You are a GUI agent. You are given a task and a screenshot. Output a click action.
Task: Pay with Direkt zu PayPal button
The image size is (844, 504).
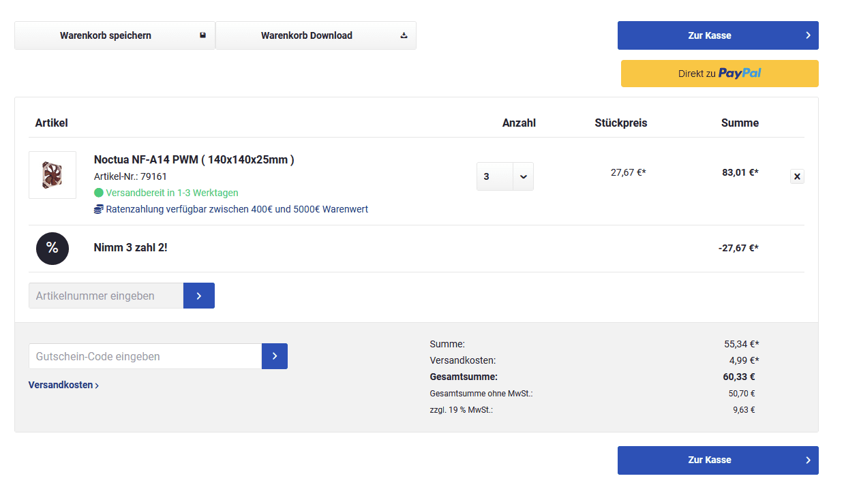tap(719, 74)
